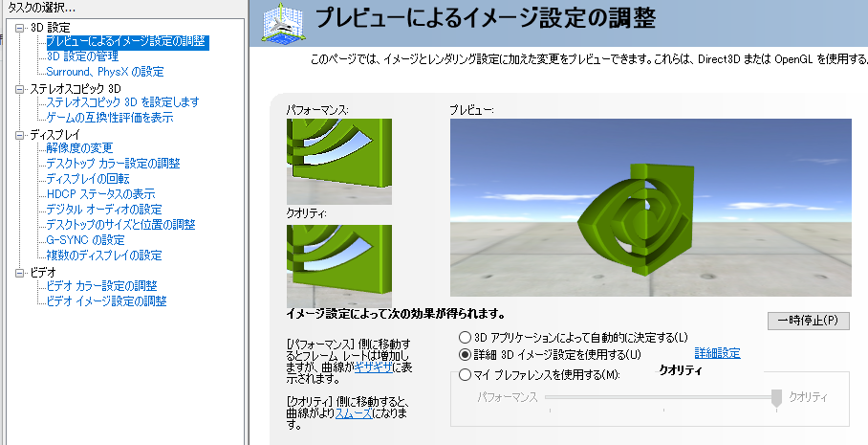Open デスクトップのサイズと位置の調整

[120, 225]
